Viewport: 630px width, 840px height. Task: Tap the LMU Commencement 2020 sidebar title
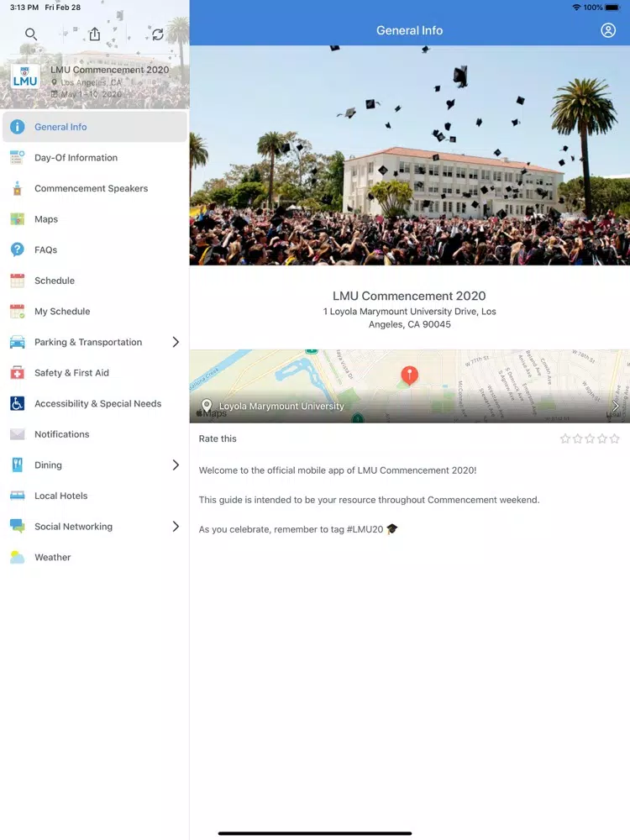(110, 70)
